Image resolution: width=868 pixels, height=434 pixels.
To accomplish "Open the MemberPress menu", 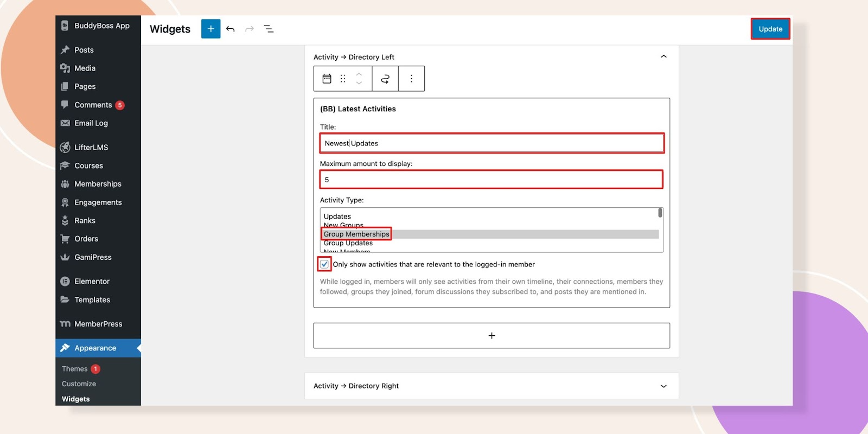I will tap(98, 324).
